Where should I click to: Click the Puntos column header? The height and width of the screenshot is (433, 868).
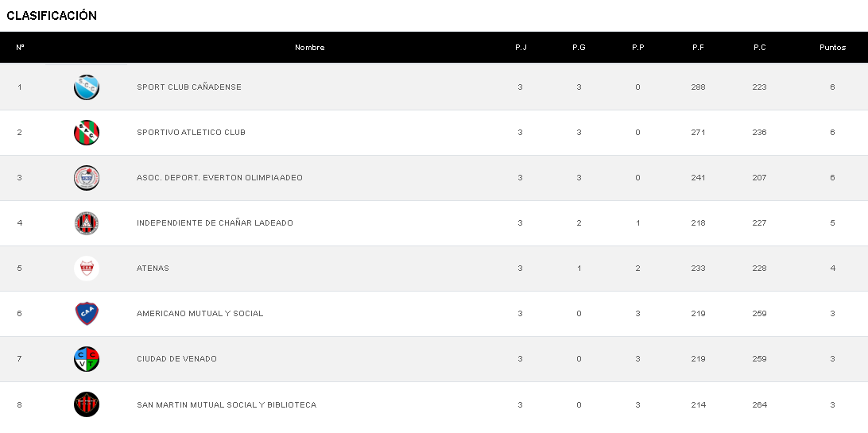(x=832, y=48)
